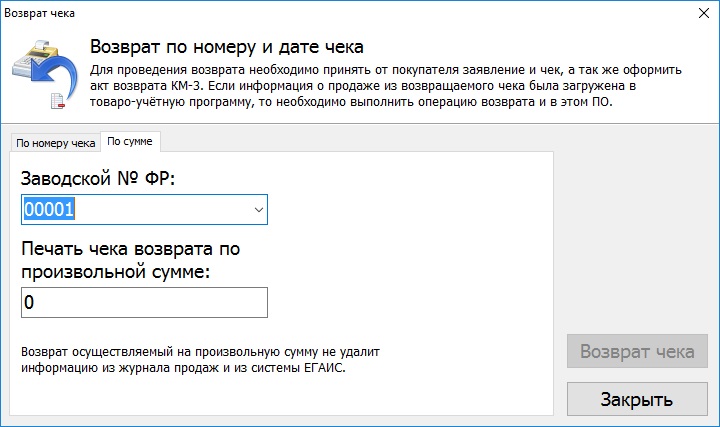Image resolution: width=720 pixels, height=427 pixels.
Task: Click the Возврат чека title bar text
Action: [40, 14]
